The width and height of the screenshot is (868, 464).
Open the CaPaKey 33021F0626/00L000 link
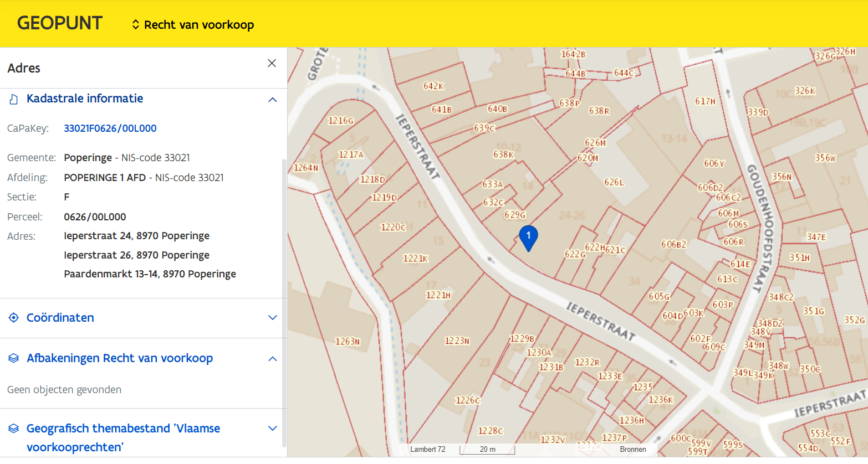pyautogui.click(x=110, y=128)
